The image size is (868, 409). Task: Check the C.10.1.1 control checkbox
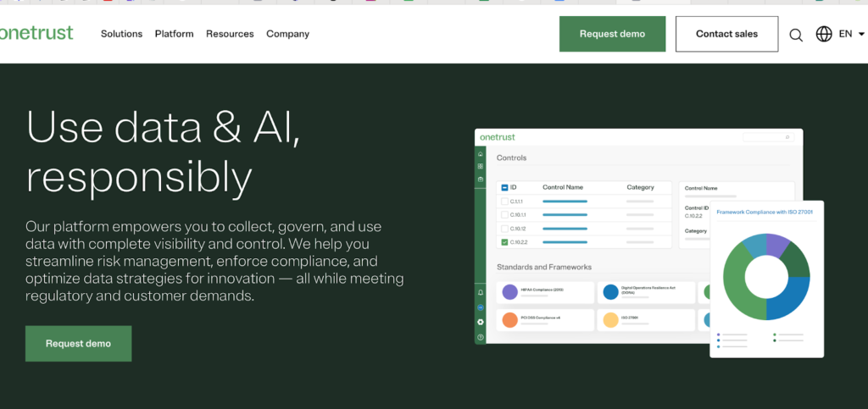[504, 214]
